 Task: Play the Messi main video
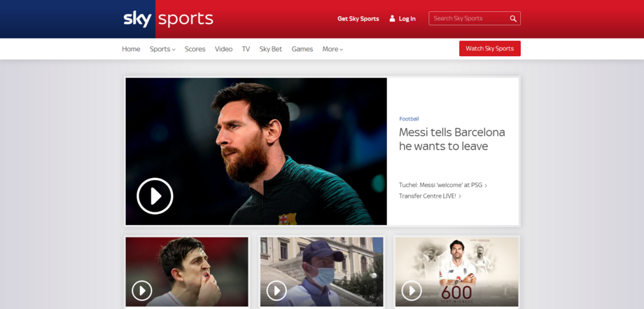click(154, 195)
